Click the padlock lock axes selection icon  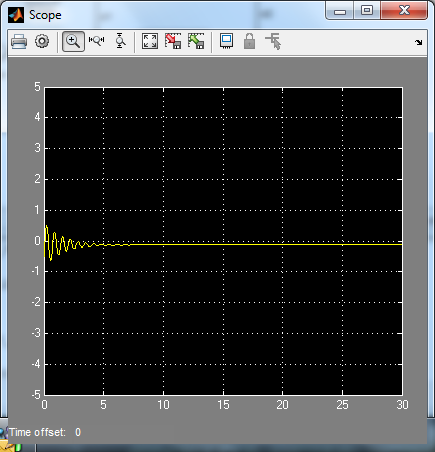249,41
